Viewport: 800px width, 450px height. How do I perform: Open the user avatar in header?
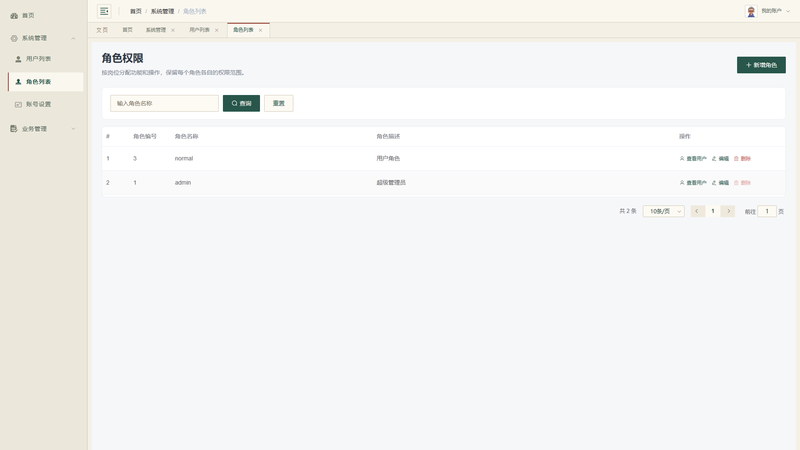pos(751,11)
